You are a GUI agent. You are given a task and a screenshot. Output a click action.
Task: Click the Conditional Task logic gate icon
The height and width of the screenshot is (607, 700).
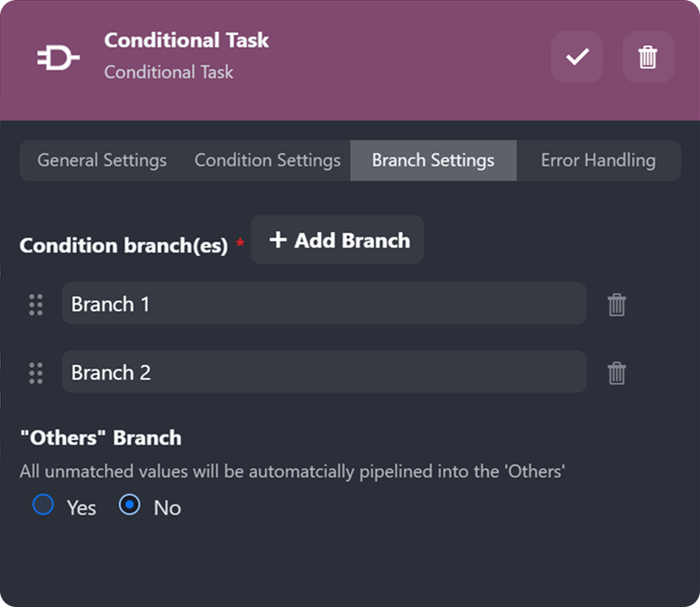click(x=58, y=57)
